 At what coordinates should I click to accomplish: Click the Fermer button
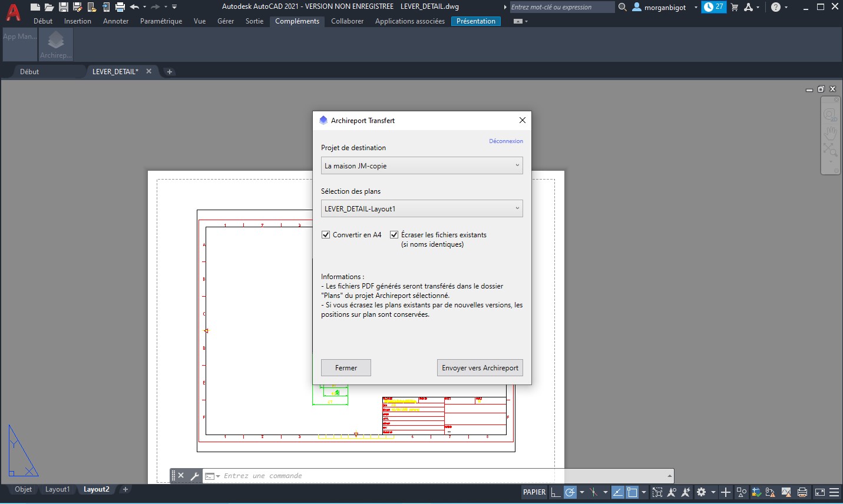pos(346,368)
